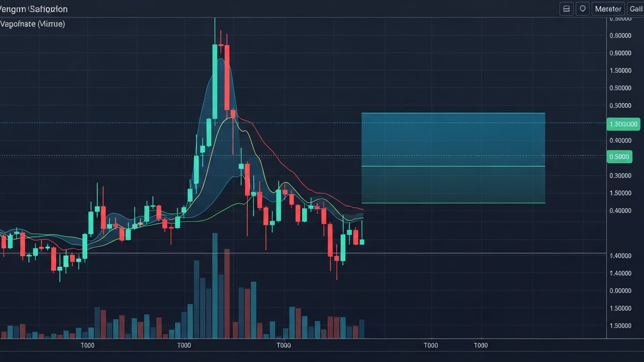Click the bottom time scale axis
This screenshot has height=362, width=644.
[x=283, y=345]
